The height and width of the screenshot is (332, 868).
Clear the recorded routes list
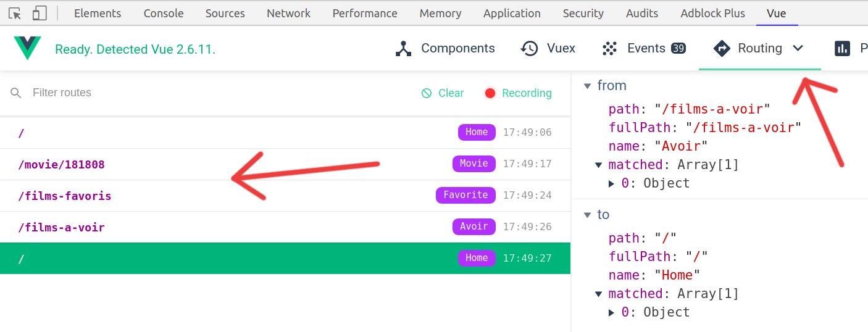point(443,93)
